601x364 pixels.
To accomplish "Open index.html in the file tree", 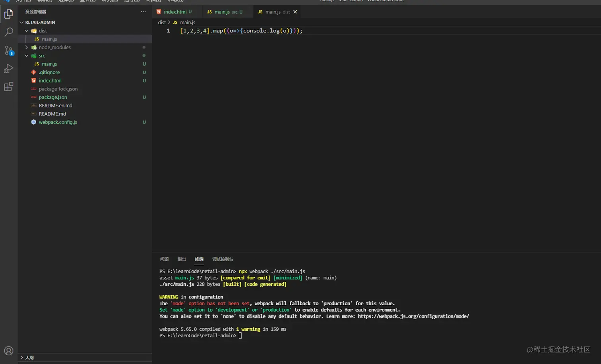I will click(x=85, y=81).
